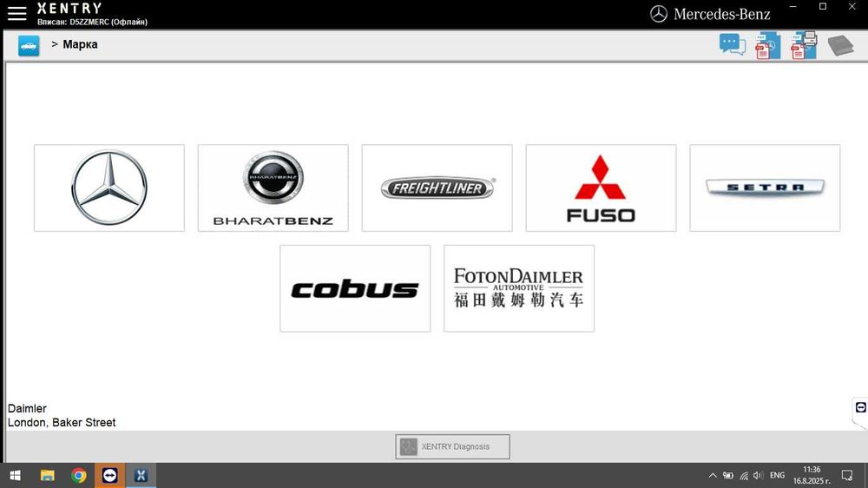Open the grey book manual icon
Screen dimensions: 868x488
point(840,45)
